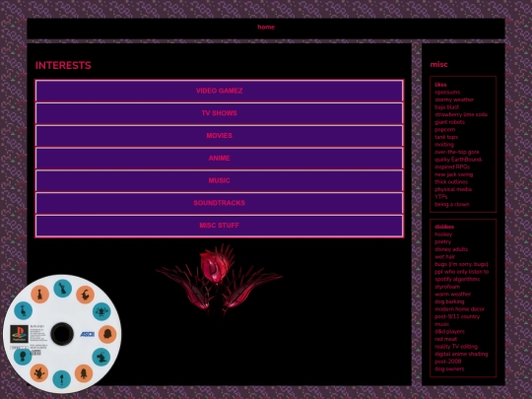Click "physical media" in the likes list
This screenshot has width=532, height=399.
coord(453,189)
